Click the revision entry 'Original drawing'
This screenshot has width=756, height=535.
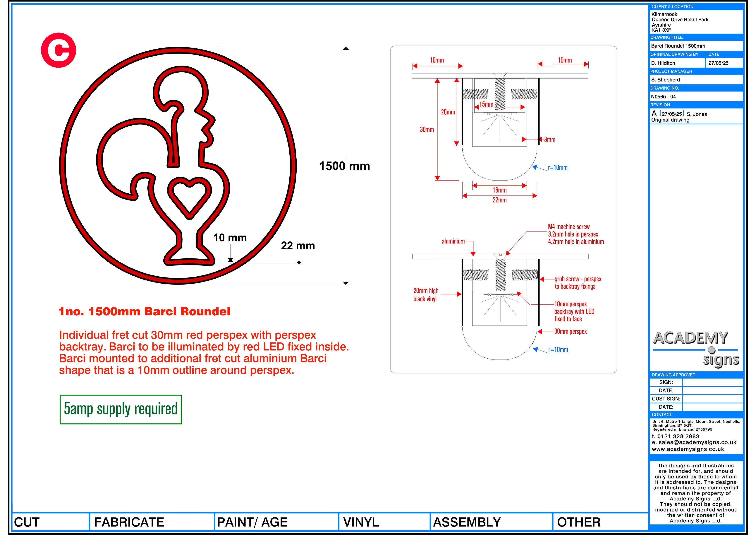coord(670,120)
